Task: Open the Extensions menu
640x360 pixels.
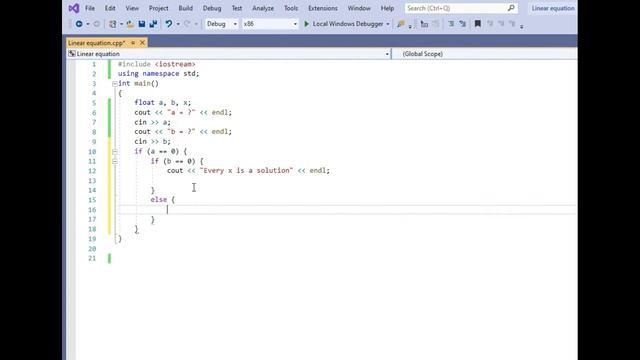Action: coord(322,8)
